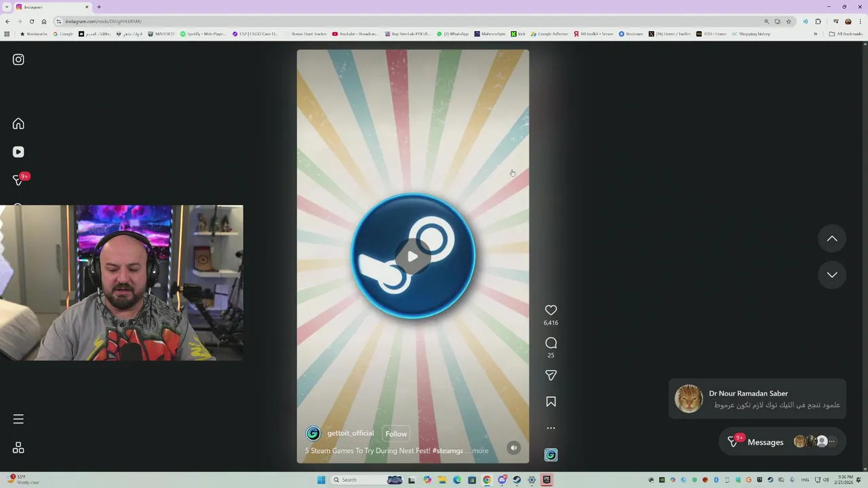Image resolution: width=868 pixels, height=488 pixels.
Task: Open the Messages floating panel
Action: click(783, 442)
